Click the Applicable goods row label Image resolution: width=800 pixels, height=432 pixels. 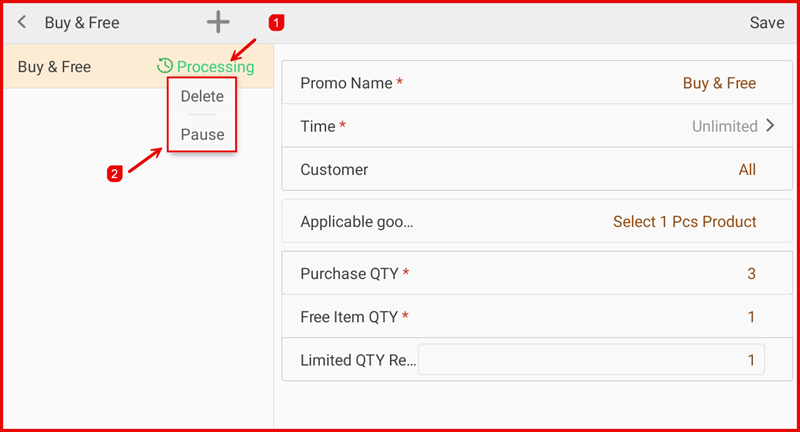(356, 222)
